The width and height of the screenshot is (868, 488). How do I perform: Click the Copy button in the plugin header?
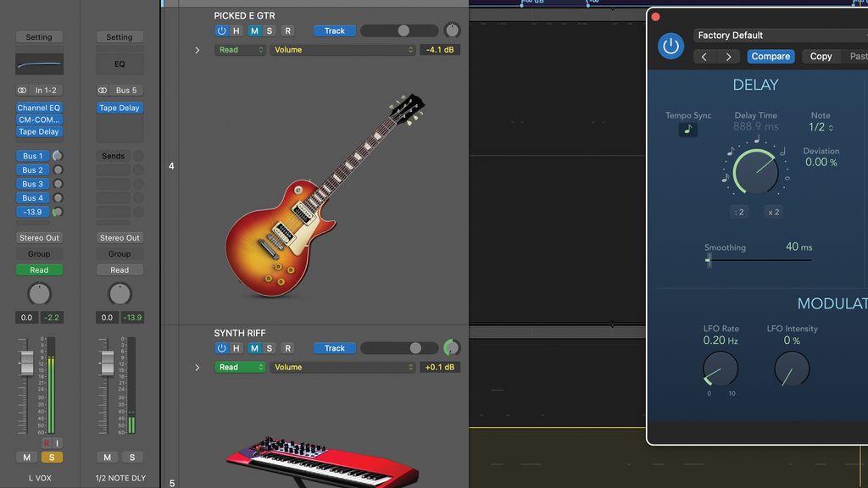click(820, 56)
